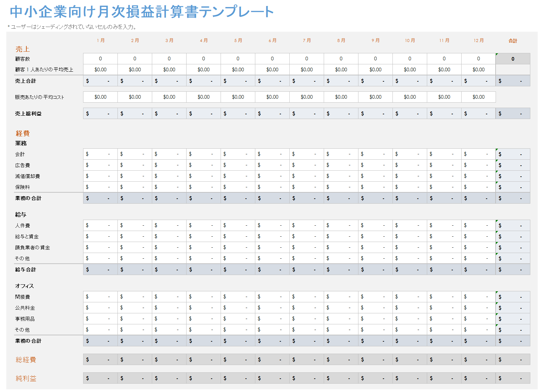Select the 合計 column header

tap(513, 41)
